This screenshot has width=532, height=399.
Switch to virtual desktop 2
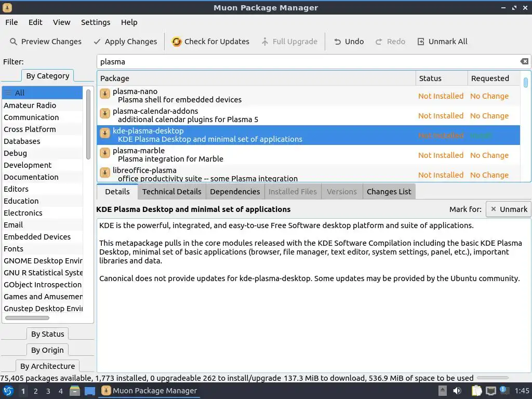[x=36, y=391]
